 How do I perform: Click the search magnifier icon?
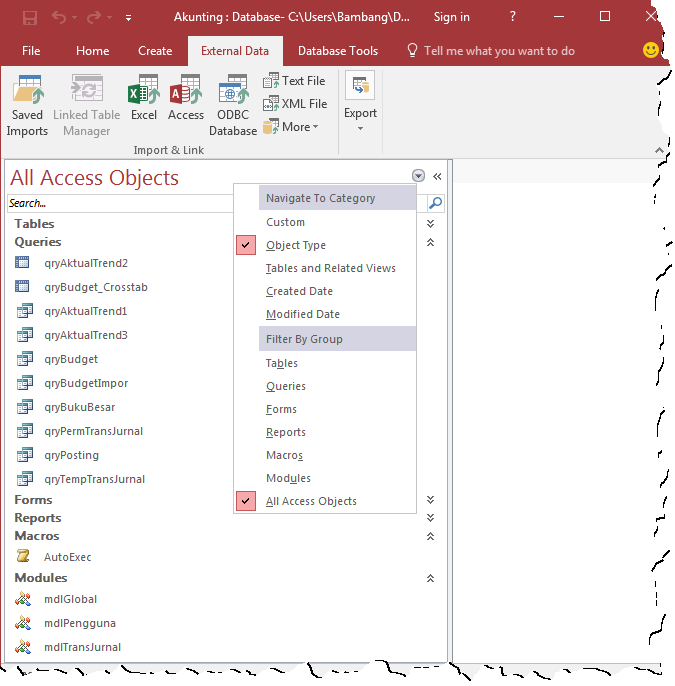coord(435,203)
